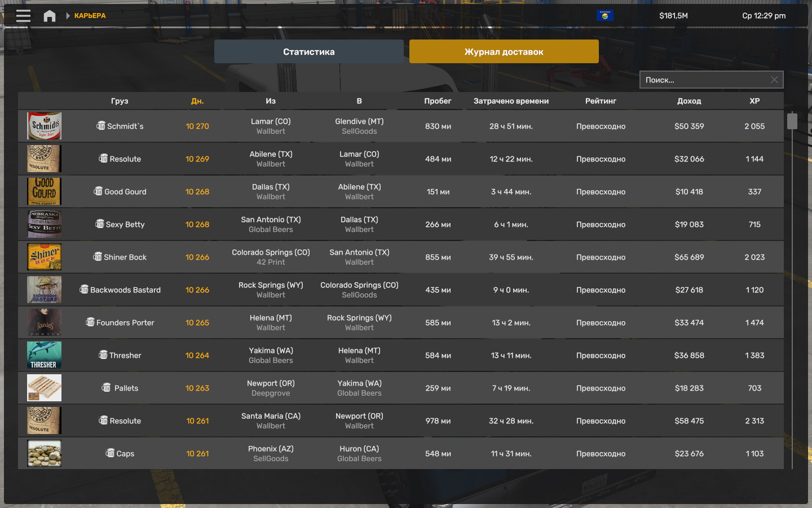Image resolution: width=812 pixels, height=508 pixels.
Task: Click the Schmidt's cargo beer mug icon
Action: 100,126
